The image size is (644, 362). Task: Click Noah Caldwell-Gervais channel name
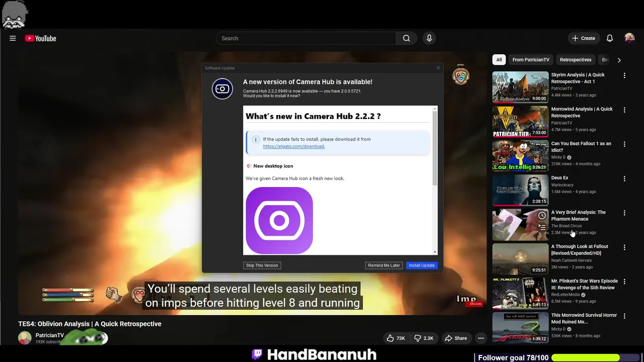point(572,260)
